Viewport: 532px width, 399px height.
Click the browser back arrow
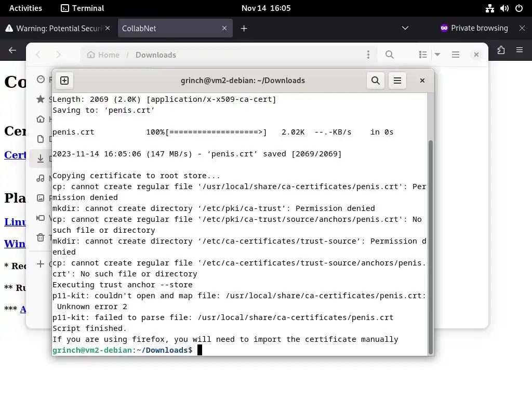point(12,50)
